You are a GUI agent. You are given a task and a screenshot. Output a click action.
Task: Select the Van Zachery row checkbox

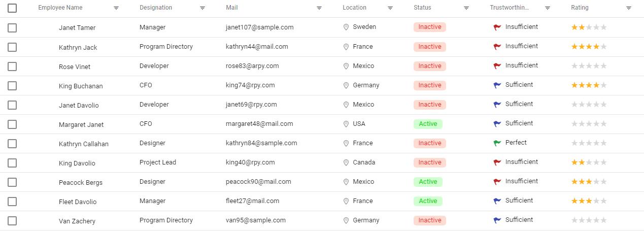pos(12,221)
